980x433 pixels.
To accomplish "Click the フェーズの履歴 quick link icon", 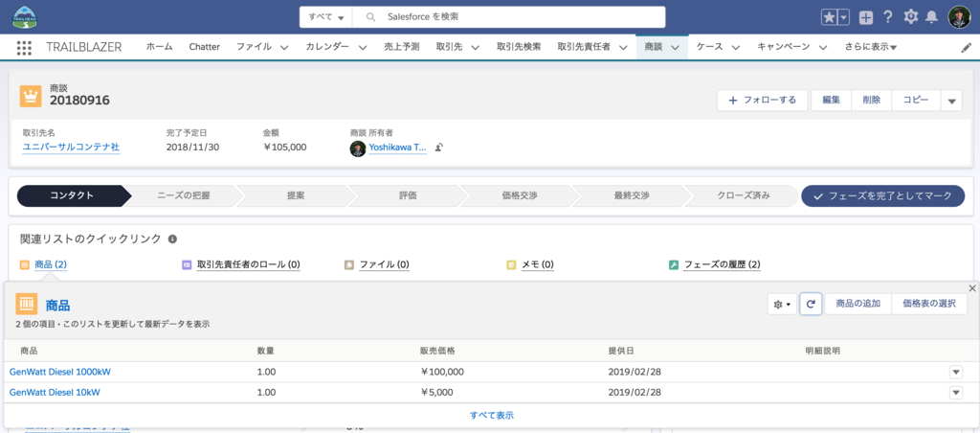I will click(674, 264).
